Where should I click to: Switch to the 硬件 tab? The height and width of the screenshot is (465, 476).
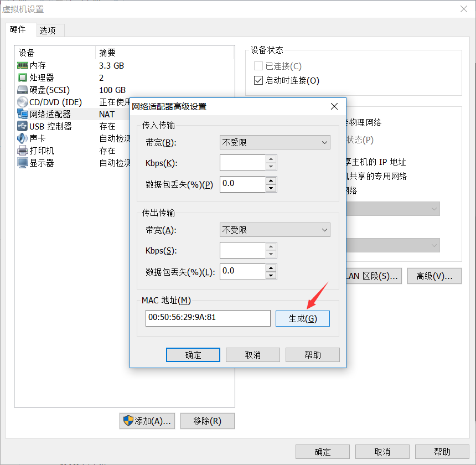[x=20, y=30]
